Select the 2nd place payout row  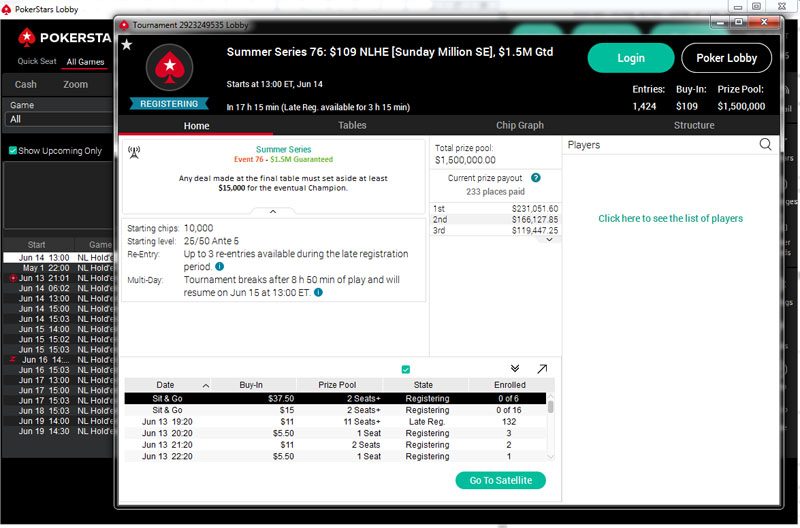[495, 219]
